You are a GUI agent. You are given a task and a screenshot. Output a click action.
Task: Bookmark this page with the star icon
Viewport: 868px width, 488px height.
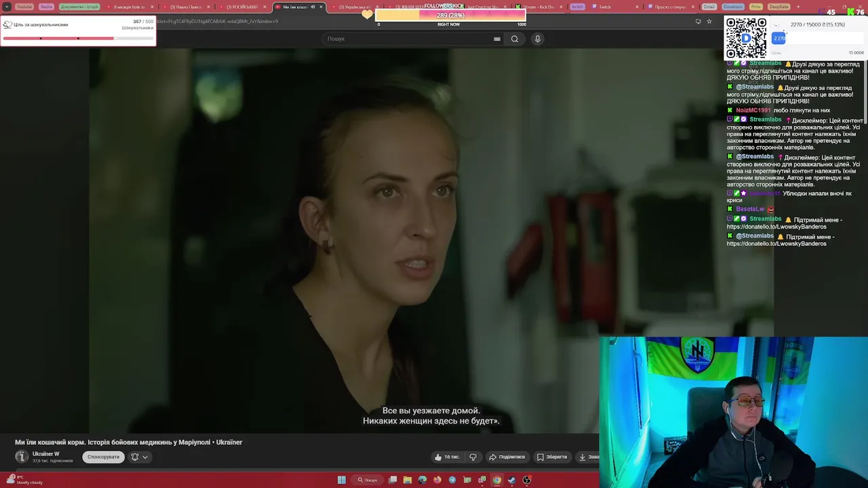(709, 21)
